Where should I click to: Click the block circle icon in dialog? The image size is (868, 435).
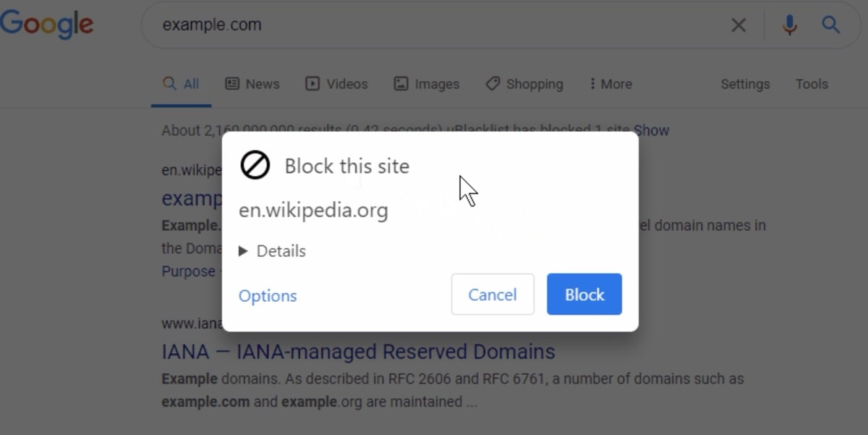[255, 166]
